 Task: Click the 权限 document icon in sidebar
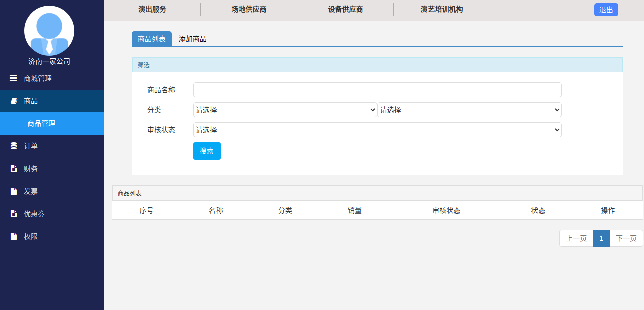[x=14, y=236]
